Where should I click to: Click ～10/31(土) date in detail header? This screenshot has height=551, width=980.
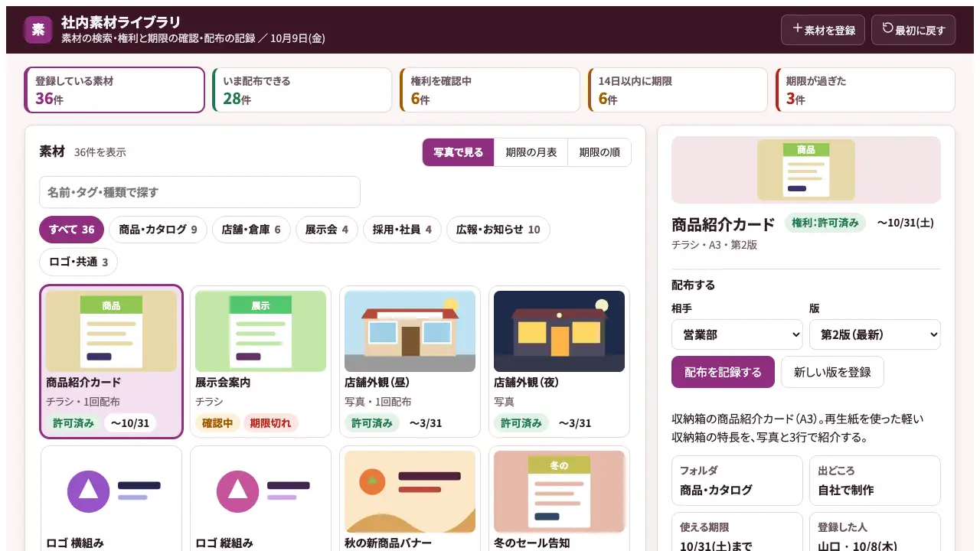[x=906, y=223]
